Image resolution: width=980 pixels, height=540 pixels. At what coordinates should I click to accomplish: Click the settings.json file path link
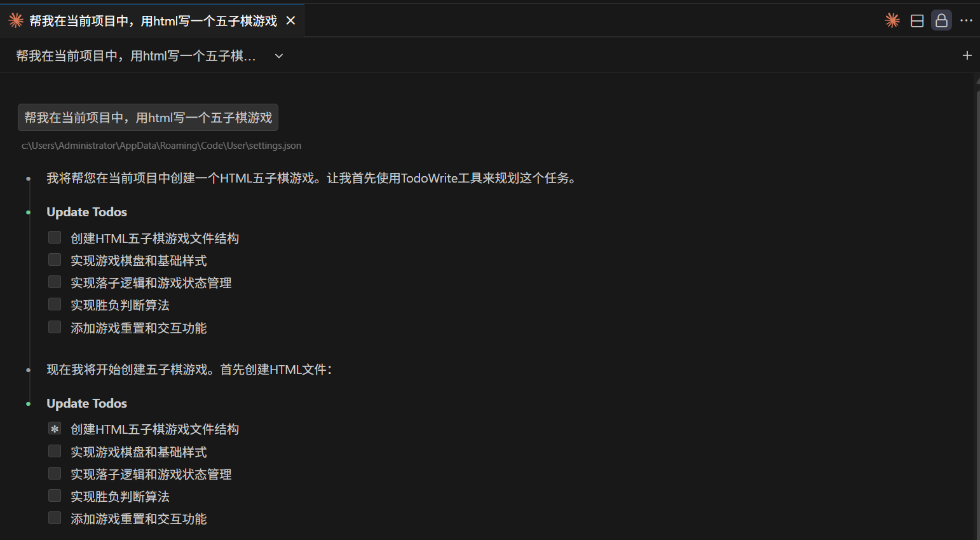(x=161, y=146)
